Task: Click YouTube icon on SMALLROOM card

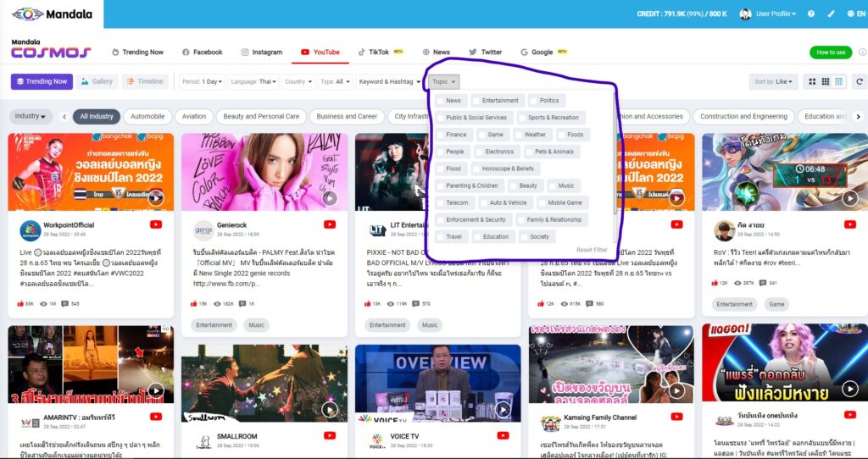Action: (330, 436)
